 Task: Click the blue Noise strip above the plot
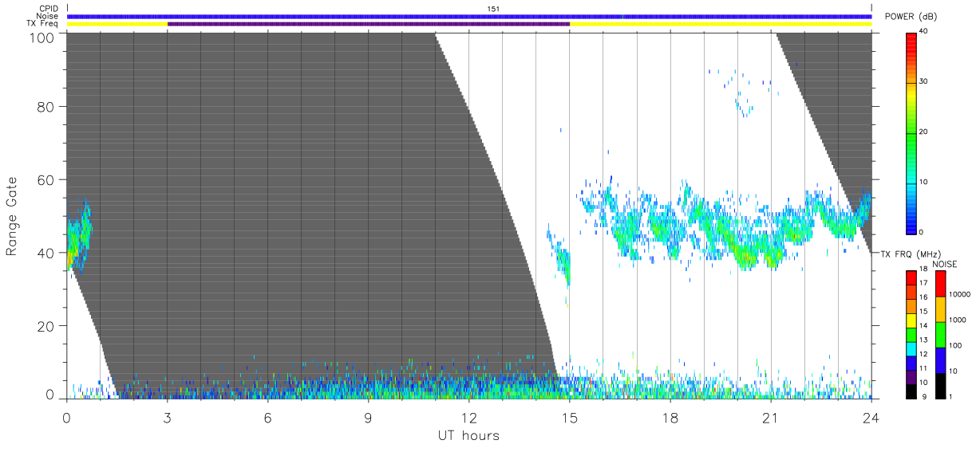[469, 16]
